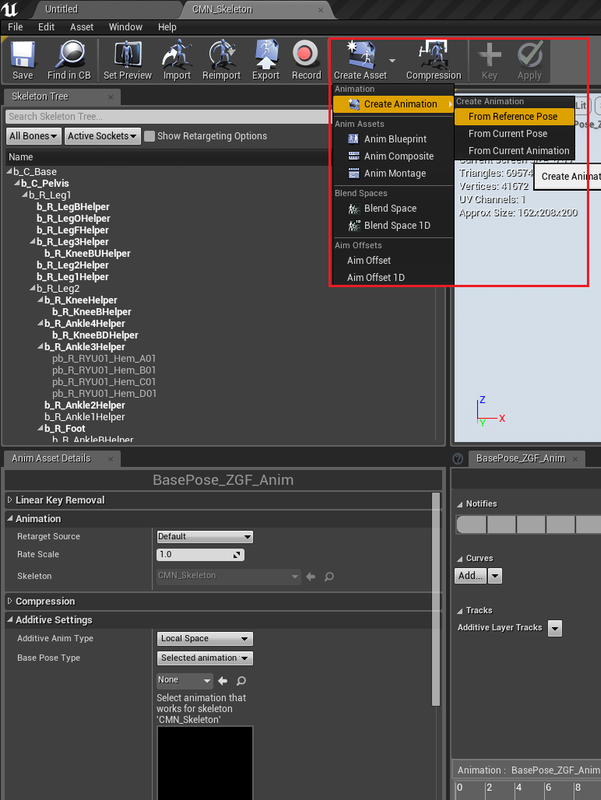The width and height of the screenshot is (601, 800).
Task: Enable Show Retargeting Options checkbox
Action: pos(149,136)
